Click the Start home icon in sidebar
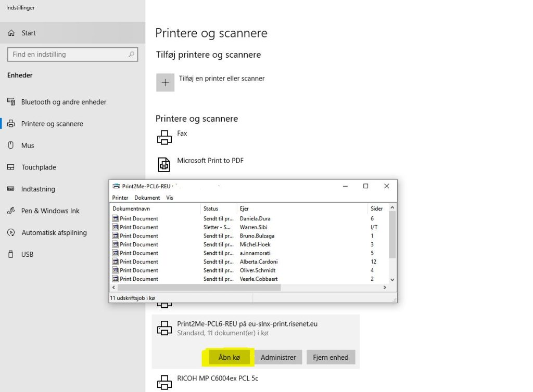This screenshot has width=533, height=392. tap(11, 33)
